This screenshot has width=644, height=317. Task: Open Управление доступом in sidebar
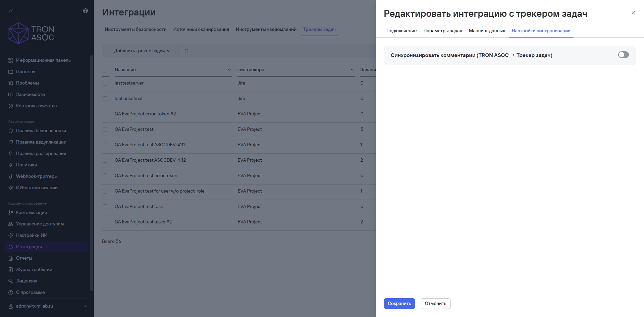47,224
